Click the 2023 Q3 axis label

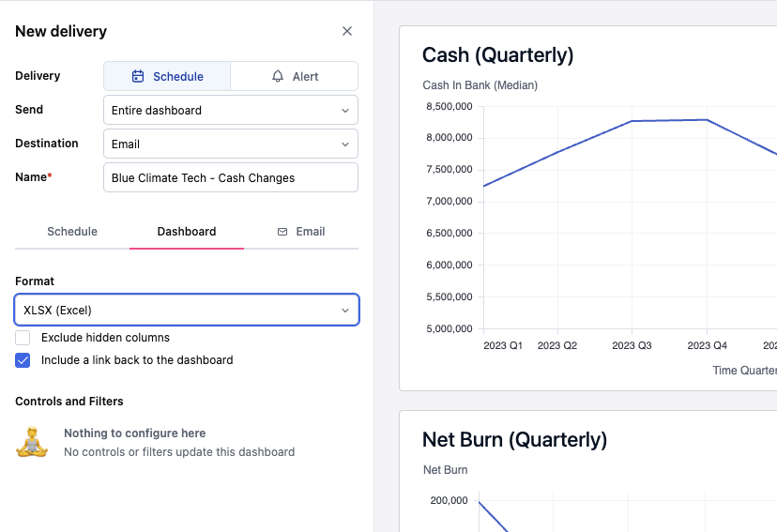(632, 345)
